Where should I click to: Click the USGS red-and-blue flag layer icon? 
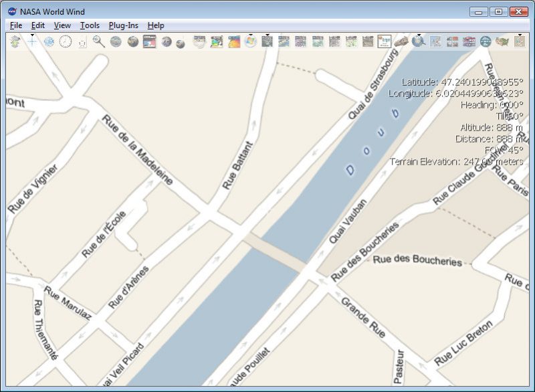149,42
